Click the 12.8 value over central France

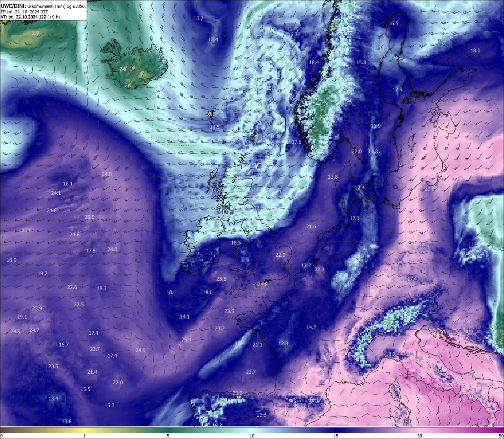click(283, 344)
